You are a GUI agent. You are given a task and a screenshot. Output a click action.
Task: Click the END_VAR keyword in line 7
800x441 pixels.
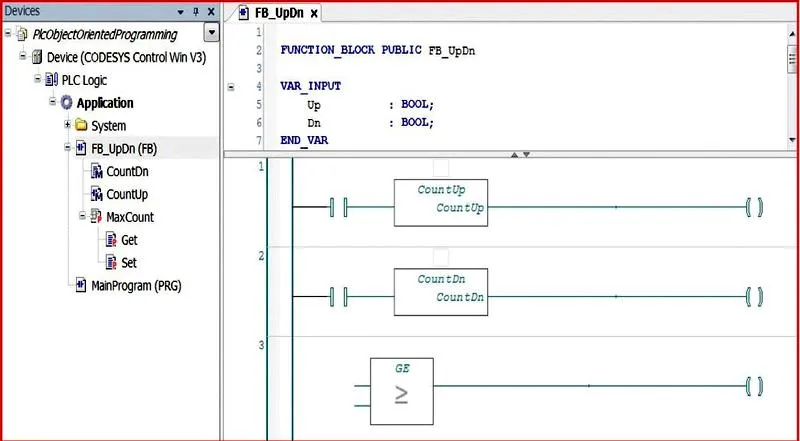click(x=304, y=140)
